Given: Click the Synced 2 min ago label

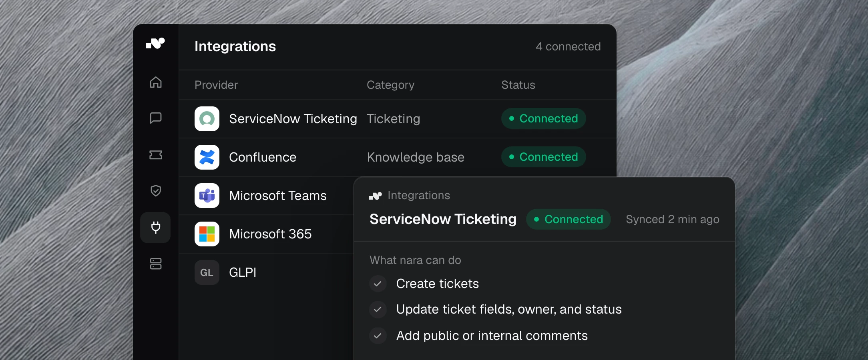Looking at the screenshot, I should tap(673, 219).
